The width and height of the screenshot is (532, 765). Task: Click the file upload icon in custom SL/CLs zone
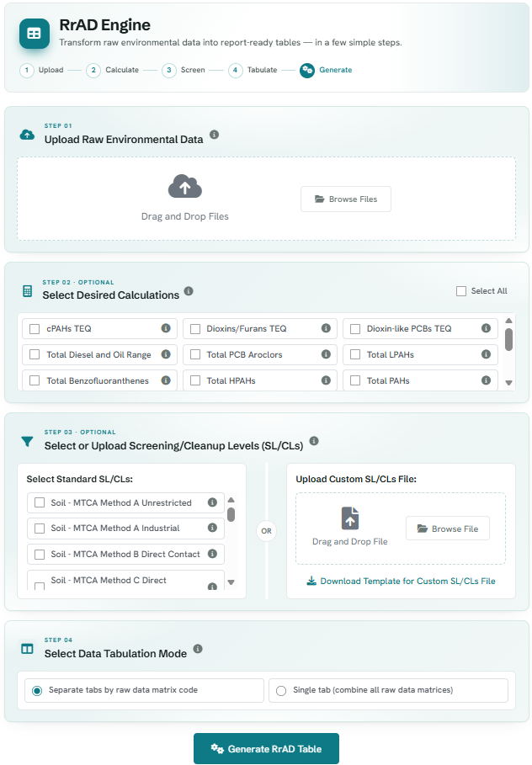click(350, 518)
